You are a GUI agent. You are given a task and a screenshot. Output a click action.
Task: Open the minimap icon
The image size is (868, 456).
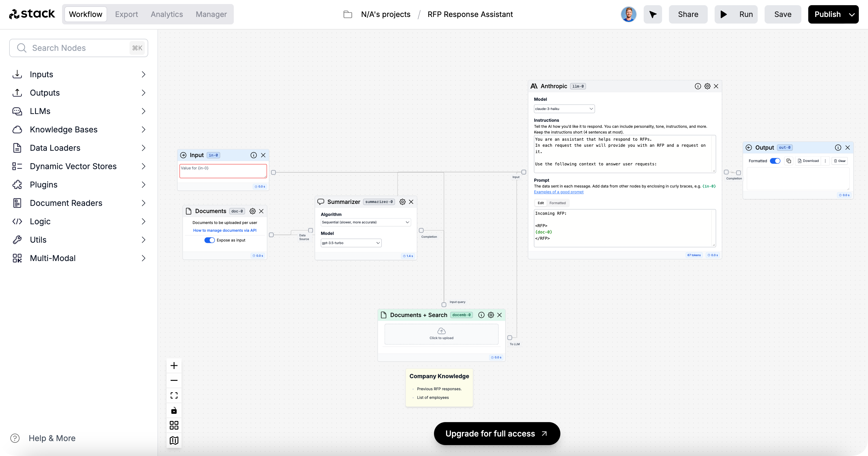(x=174, y=440)
